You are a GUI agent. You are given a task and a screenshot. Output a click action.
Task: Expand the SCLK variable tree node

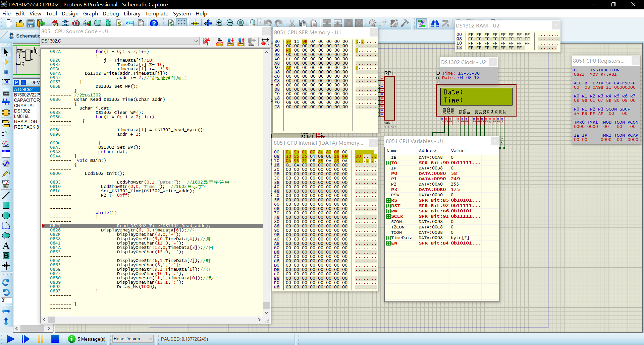[388, 216]
